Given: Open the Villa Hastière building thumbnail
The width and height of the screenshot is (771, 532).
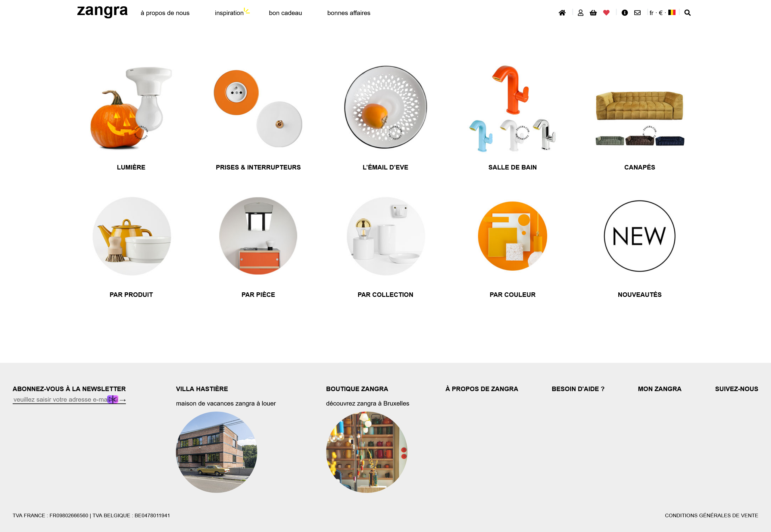Looking at the screenshot, I should coord(217,452).
